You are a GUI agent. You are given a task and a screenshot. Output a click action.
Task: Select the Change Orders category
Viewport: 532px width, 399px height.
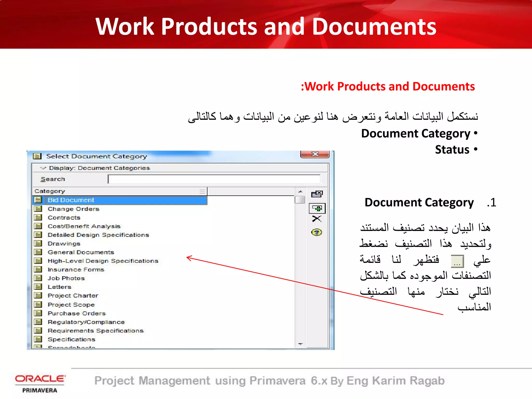[74, 209]
